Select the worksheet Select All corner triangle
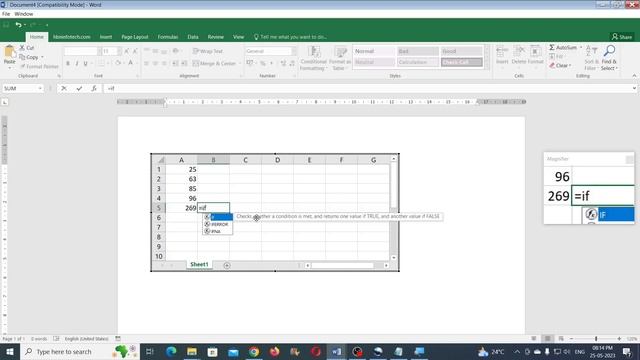The image size is (640, 360). tap(161, 160)
